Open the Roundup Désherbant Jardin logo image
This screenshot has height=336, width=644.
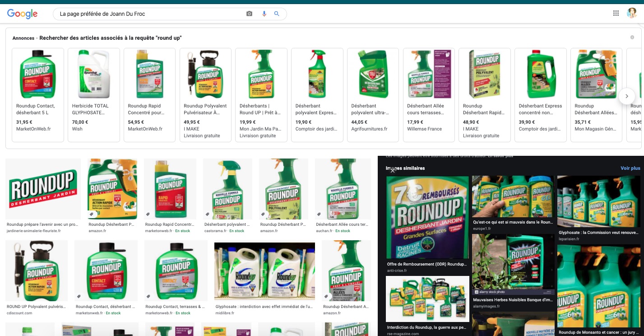point(43,189)
